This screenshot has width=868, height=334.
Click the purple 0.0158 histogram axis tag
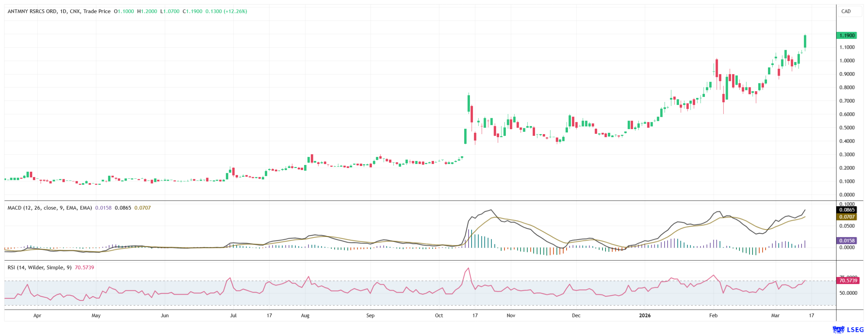click(846, 241)
